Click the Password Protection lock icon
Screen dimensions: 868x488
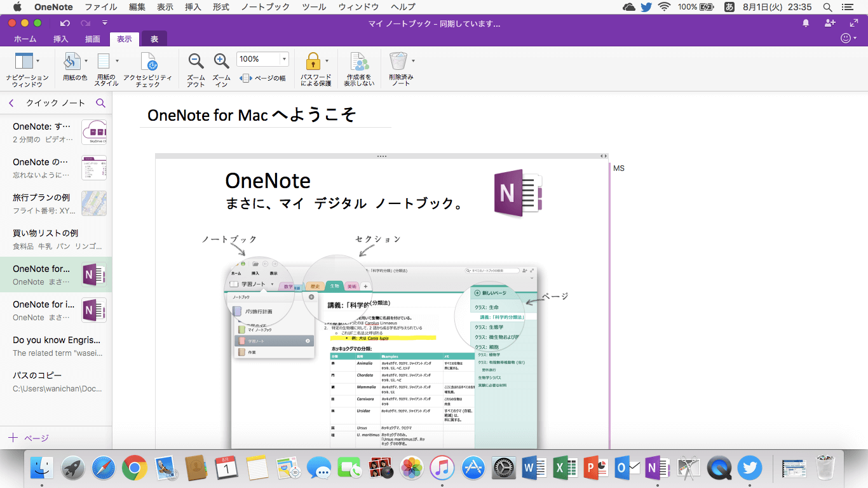point(312,61)
